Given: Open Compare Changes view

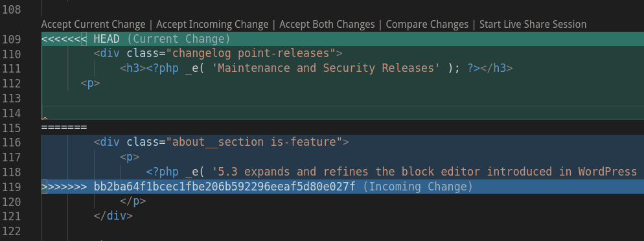Looking at the screenshot, I should 427,25.
